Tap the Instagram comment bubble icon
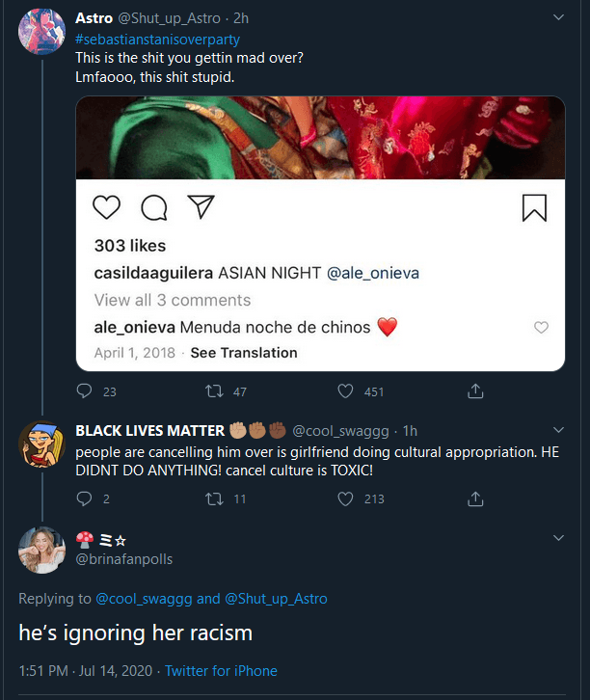Image resolution: width=590 pixels, height=700 pixels. [153, 206]
